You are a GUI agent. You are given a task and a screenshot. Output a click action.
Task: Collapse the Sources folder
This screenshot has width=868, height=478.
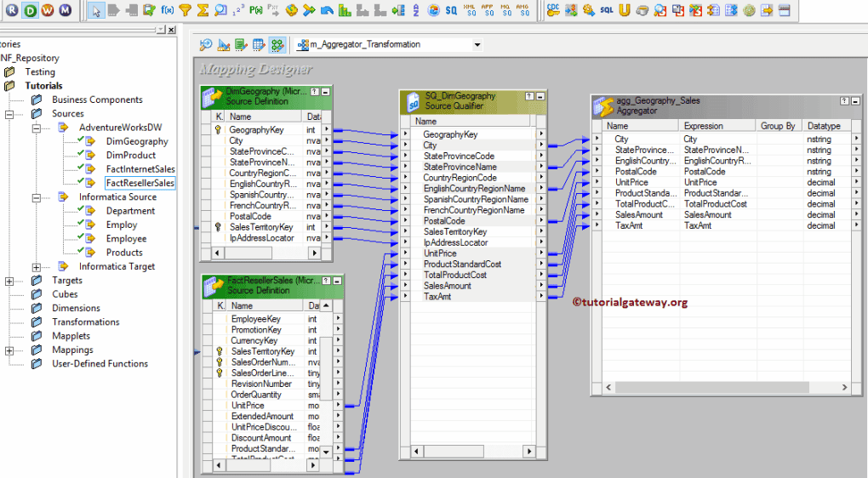tap(9, 114)
